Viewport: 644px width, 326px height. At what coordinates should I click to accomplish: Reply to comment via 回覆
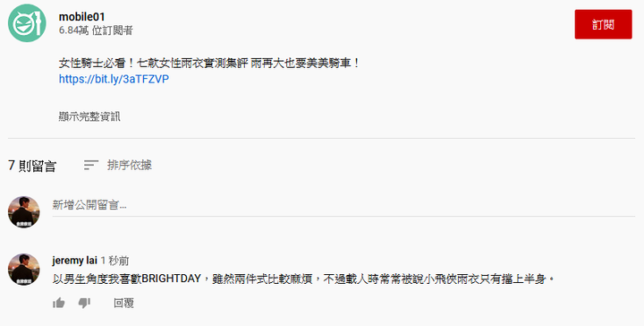(123, 304)
